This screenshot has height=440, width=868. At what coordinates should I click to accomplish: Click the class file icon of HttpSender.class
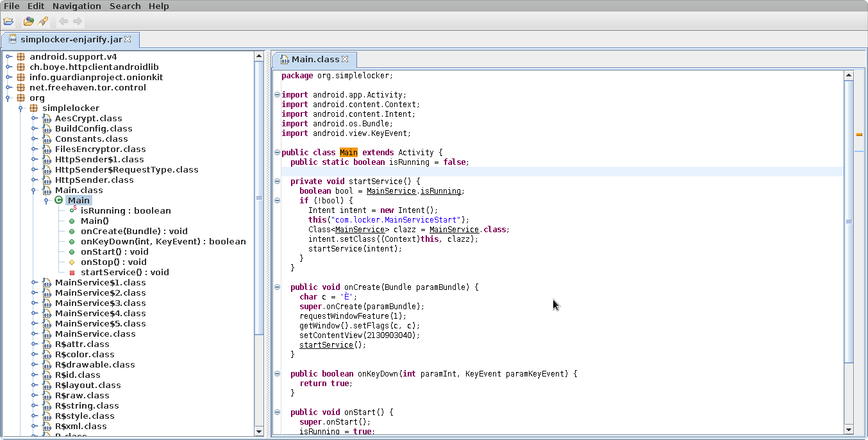click(x=47, y=180)
